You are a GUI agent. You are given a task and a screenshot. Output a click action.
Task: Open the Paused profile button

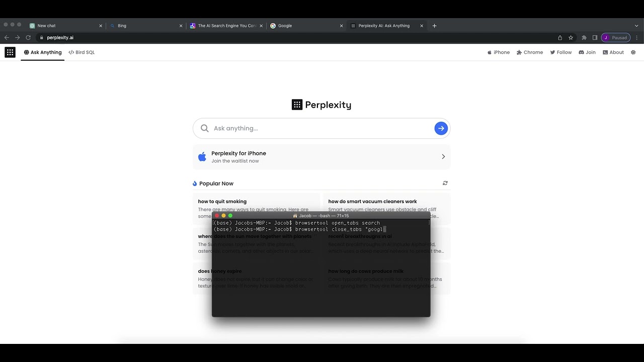tap(616, 38)
